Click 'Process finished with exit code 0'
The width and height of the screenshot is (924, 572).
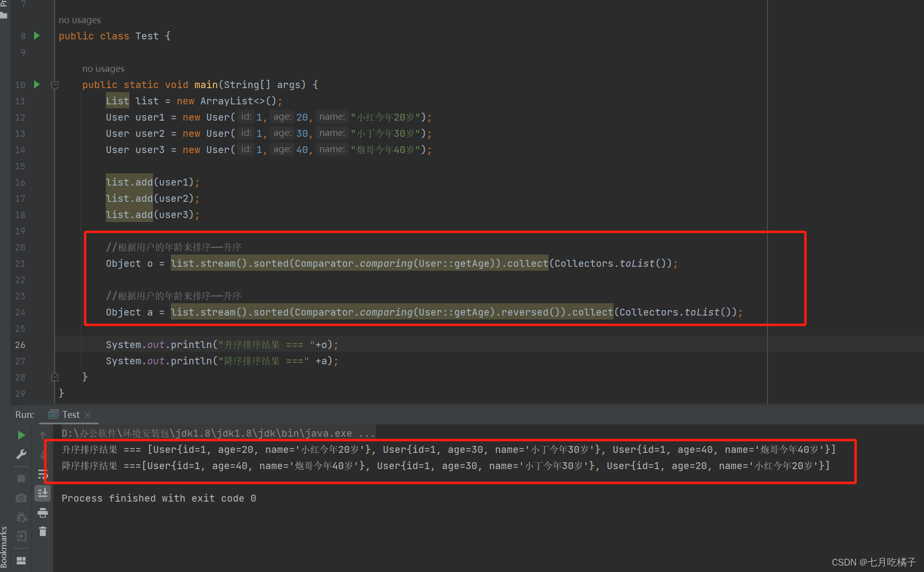[x=159, y=498]
